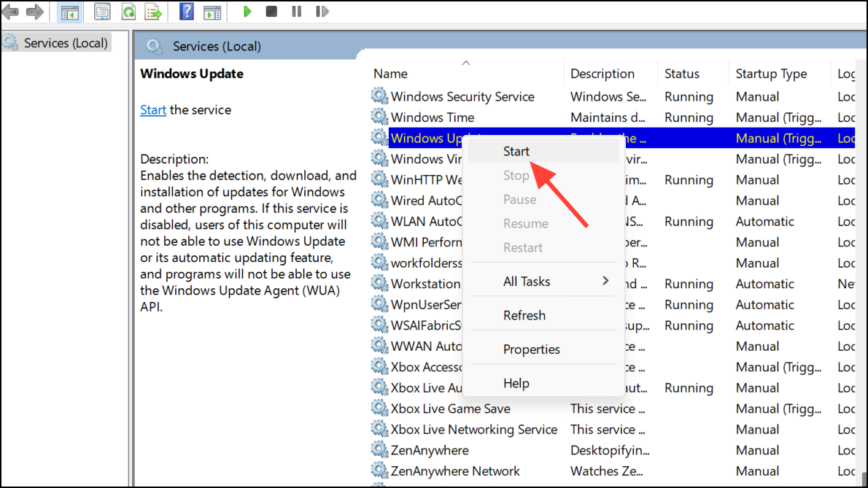Select the Windows Security Service row
Image resolution: width=868 pixels, height=488 pixels.
613,96
